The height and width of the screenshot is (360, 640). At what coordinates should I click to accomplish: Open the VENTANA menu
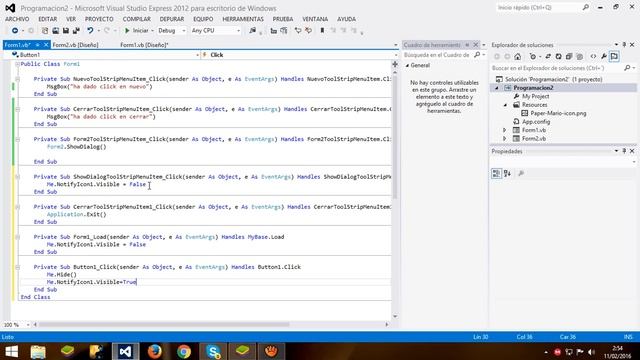(x=315, y=19)
